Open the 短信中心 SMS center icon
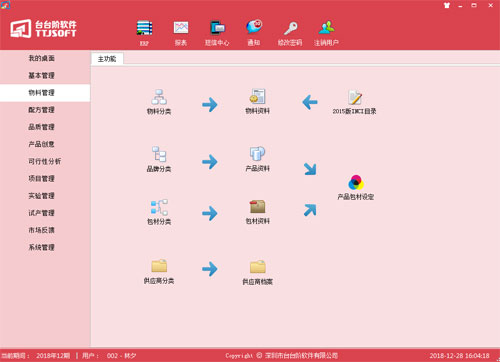500x362 pixels. click(217, 28)
